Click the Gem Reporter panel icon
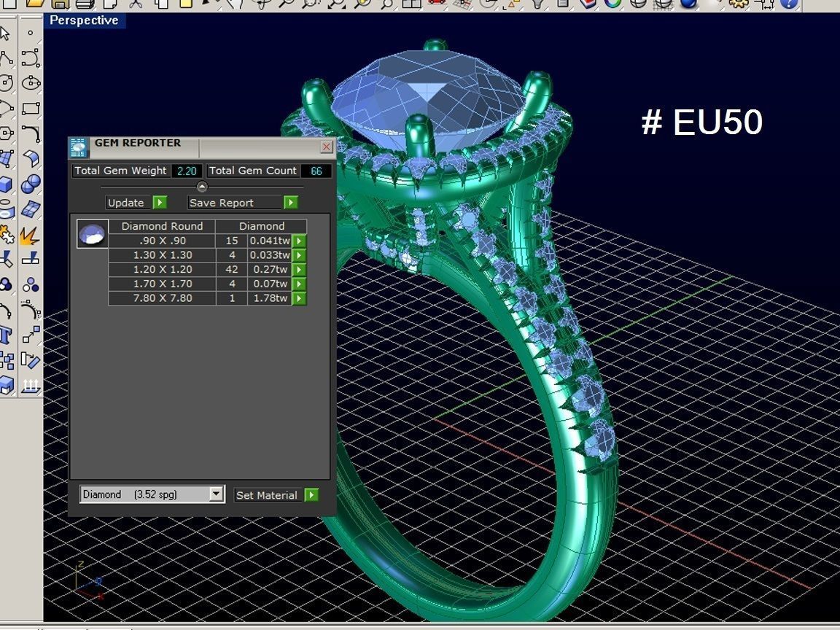The width and height of the screenshot is (840, 630). click(x=79, y=147)
